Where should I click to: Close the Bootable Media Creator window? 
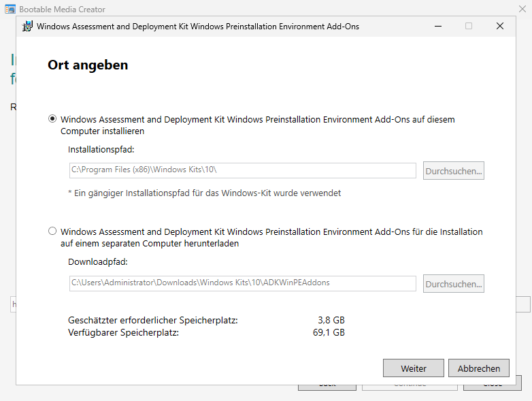pos(522,9)
